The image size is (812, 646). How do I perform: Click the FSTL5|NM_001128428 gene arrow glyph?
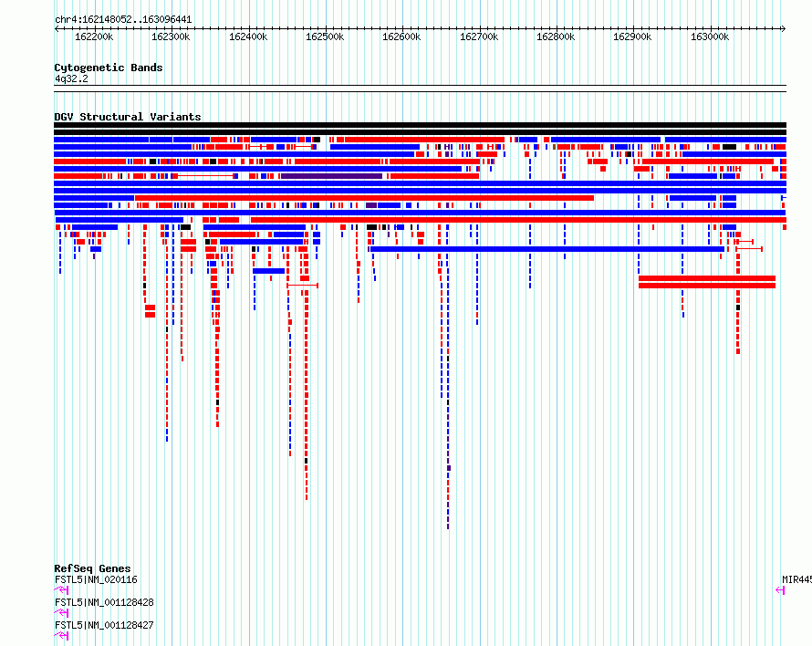61,613
